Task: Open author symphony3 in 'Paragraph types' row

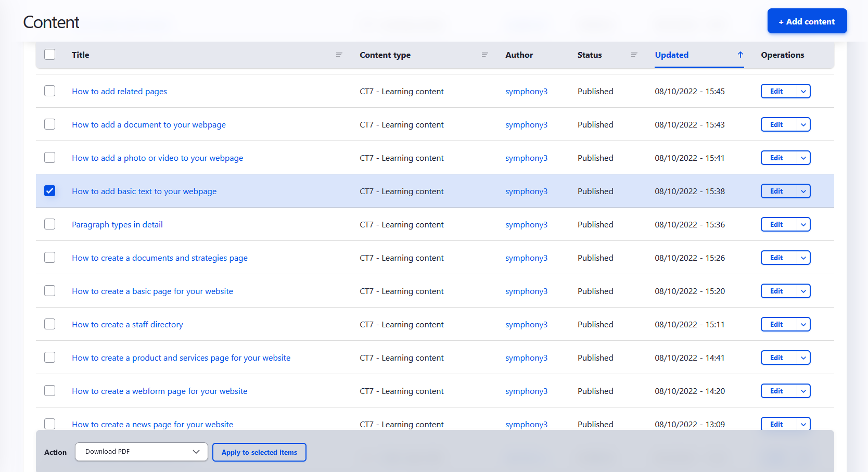Action: coord(526,225)
